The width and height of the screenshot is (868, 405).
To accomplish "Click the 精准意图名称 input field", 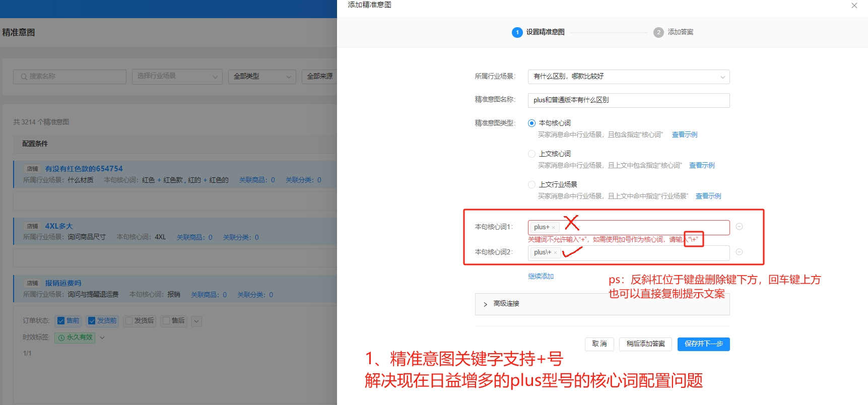I will click(629, 100).
